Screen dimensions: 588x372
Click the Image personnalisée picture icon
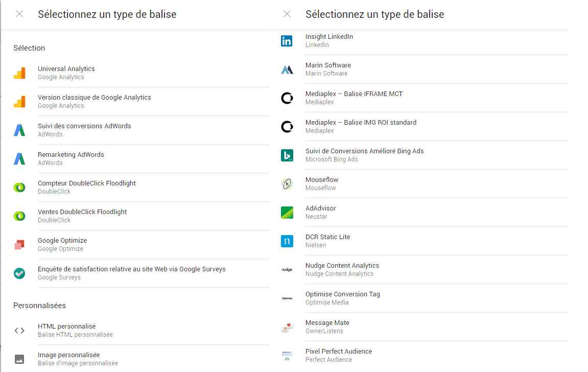[19, 359]
